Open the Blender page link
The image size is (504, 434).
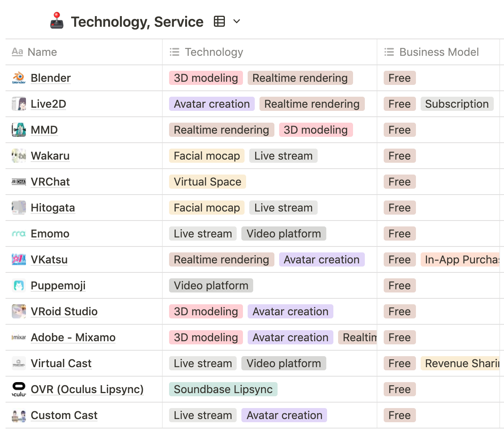click(x=51, y=78)
